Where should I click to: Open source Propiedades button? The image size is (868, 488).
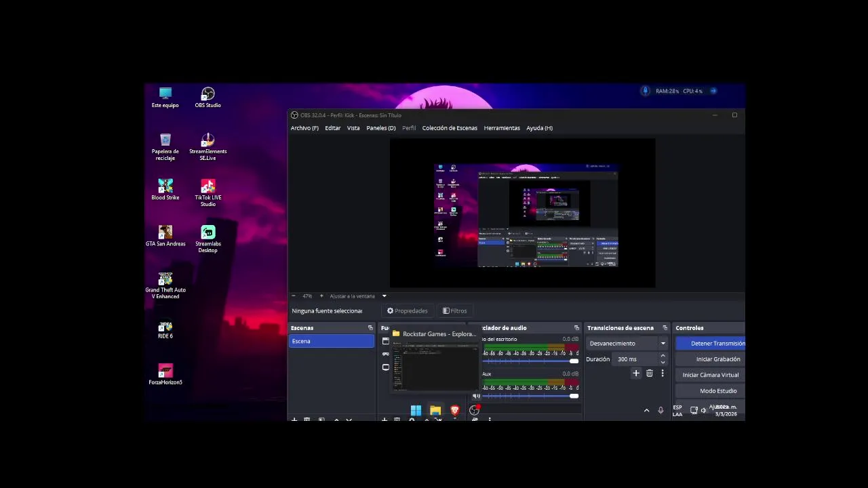coord(408,311)
